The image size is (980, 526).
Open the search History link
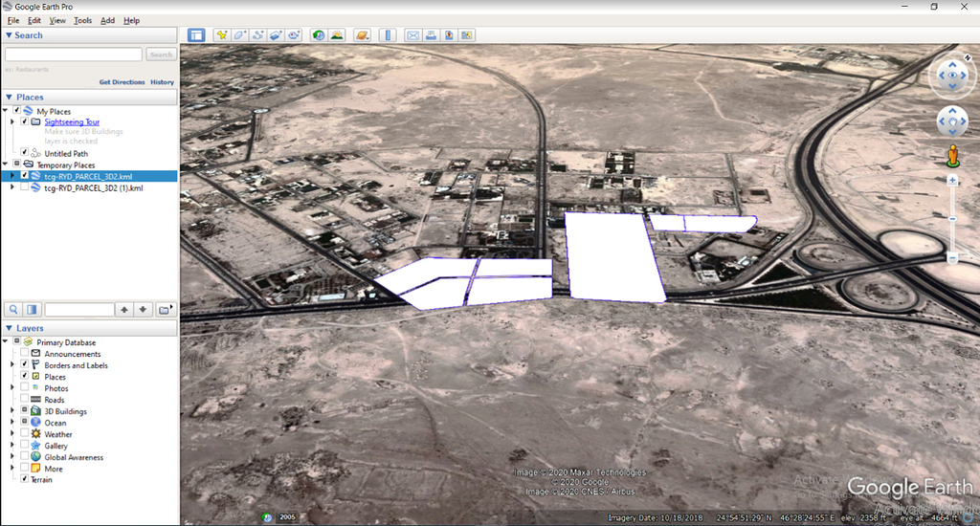(162, 82)
